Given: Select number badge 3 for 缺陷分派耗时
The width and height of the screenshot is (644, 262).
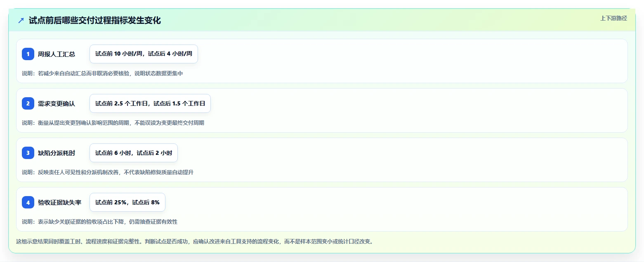Looking at the screenshot, I should click(28, 153).
